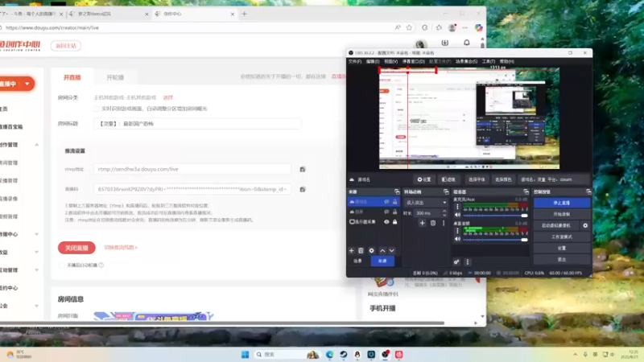644x362 pixels.
Task: Adjust 麦克风/Aux volume slider
Action: click(x=495, y=216)
